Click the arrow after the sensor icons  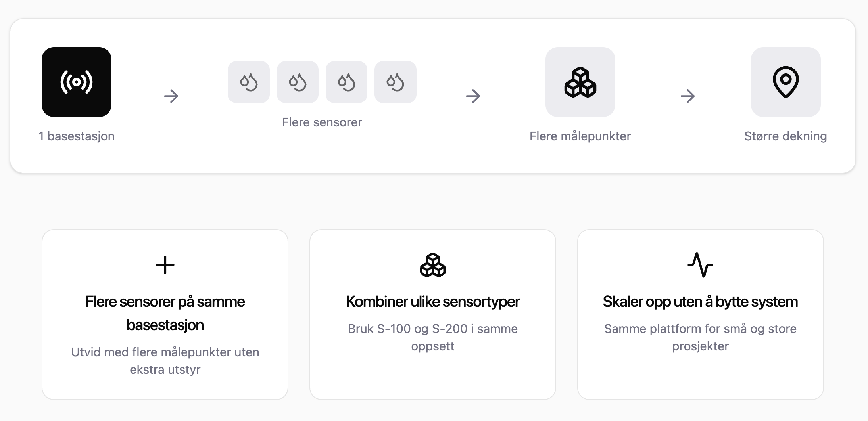[473, 96]
